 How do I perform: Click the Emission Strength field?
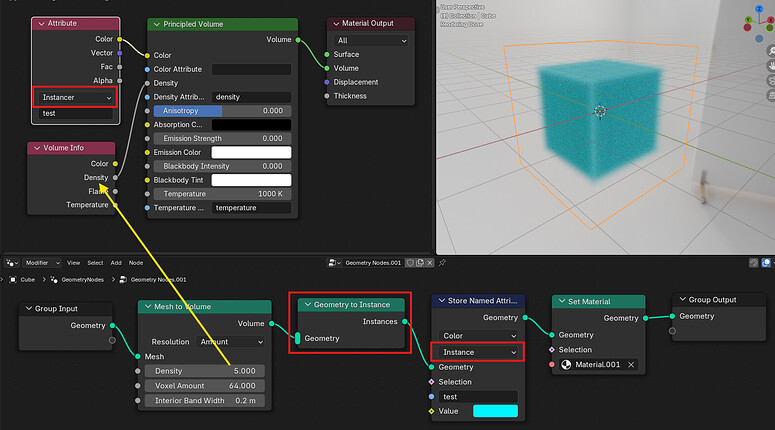(x=222, y=138)
